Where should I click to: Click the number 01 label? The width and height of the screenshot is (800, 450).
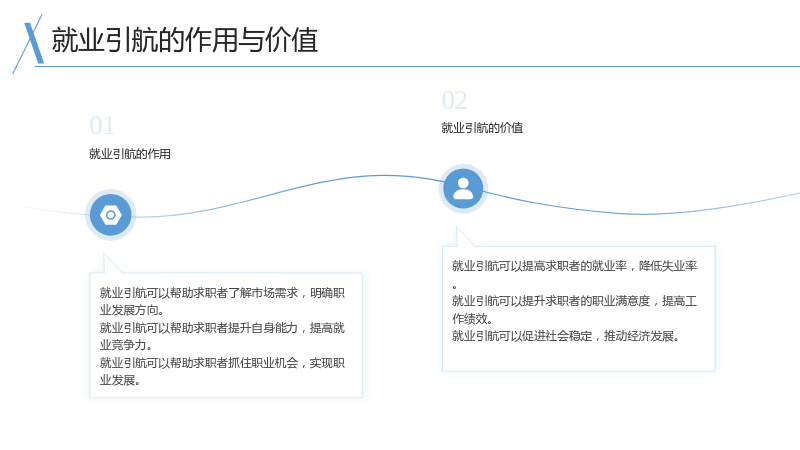tap(102, 126)
